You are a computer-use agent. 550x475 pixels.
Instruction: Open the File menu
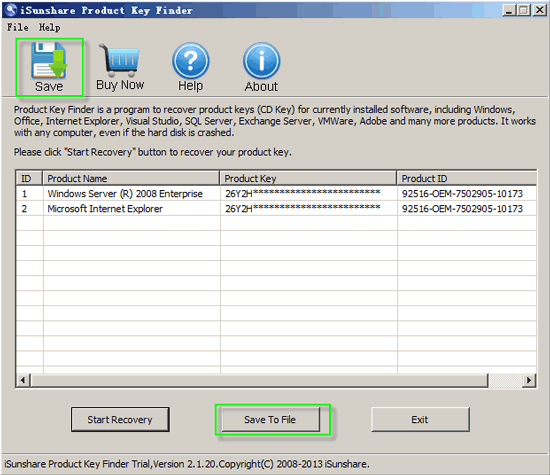coord(18,27)
